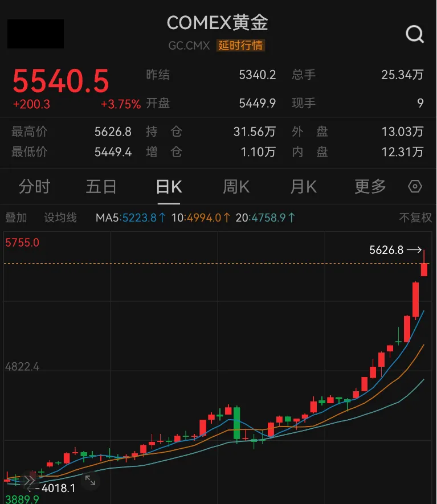
Task: Tap the MA20 value 4758.9
Action: [x=269, y=218]
